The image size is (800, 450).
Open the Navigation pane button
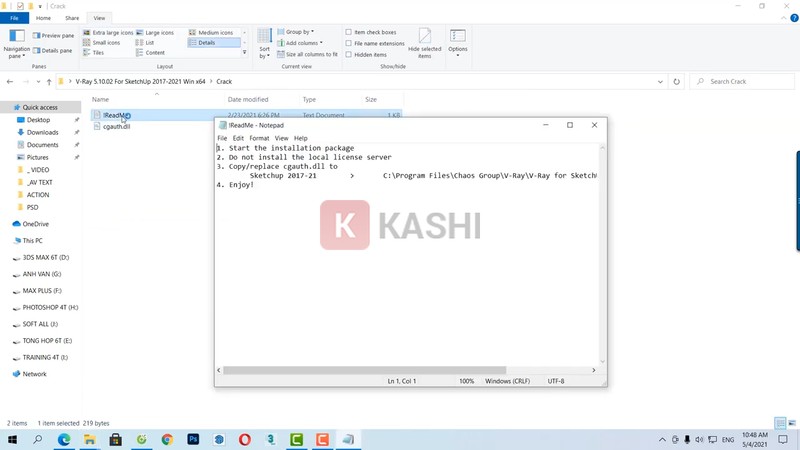click(16, 43)
